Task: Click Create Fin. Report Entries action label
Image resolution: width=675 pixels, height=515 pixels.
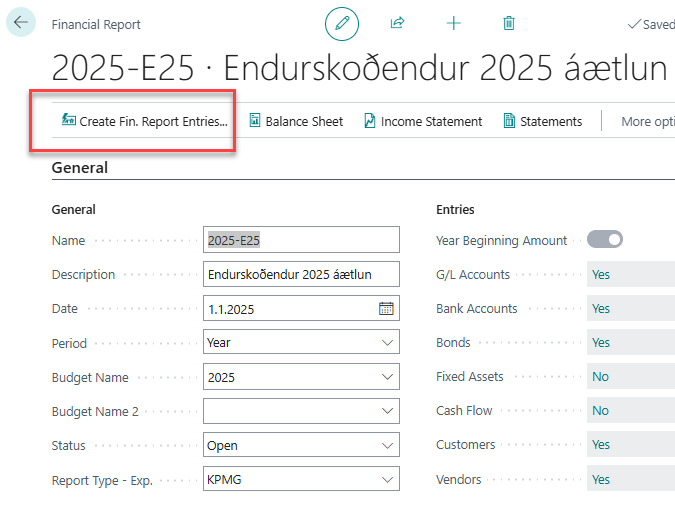Action: coord(154,121)
